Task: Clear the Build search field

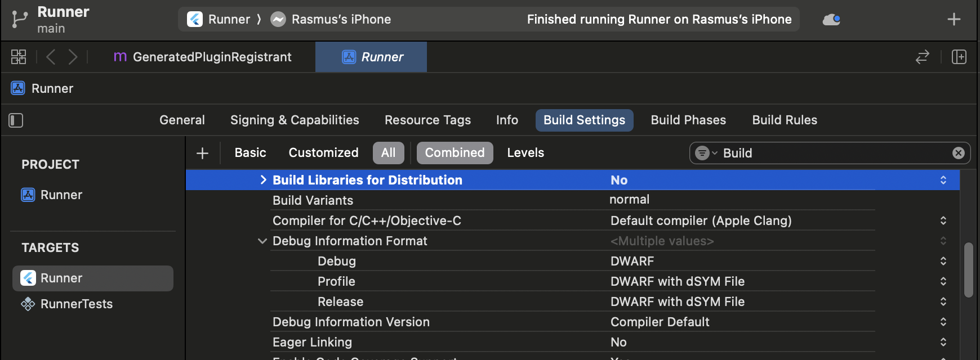Action: pos(959,153)
